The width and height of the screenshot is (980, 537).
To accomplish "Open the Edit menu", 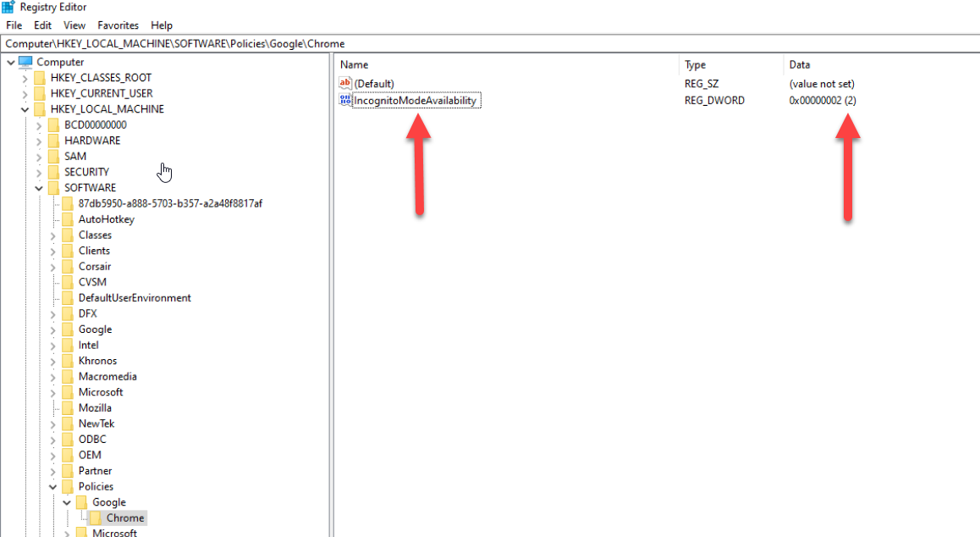I will tap(42, 25).
